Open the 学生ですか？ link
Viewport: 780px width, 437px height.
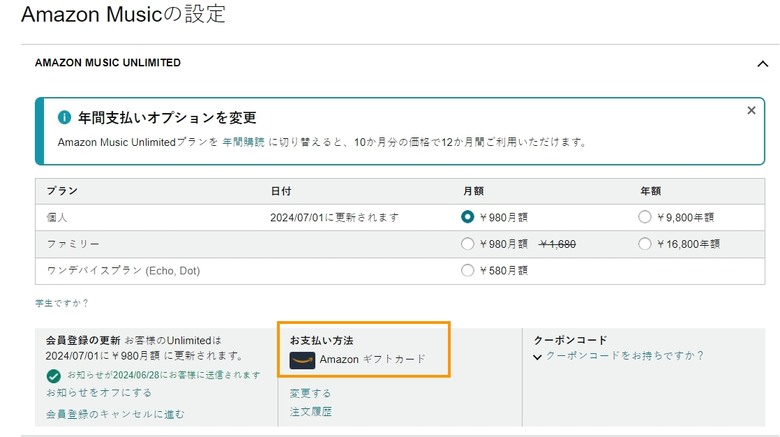pyautogui.click(x=62, y=303)
